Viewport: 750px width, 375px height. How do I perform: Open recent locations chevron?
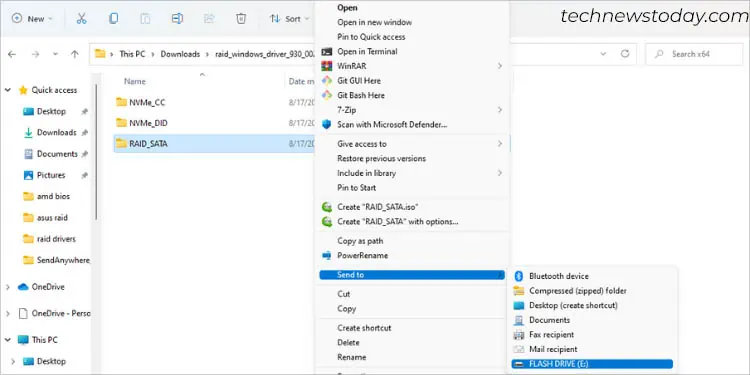(x=55, y=54)
